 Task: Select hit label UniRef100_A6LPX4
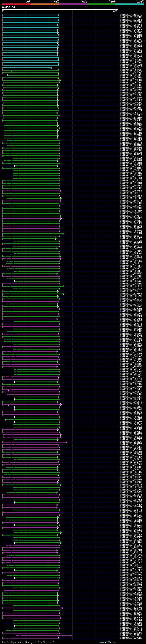131,178
